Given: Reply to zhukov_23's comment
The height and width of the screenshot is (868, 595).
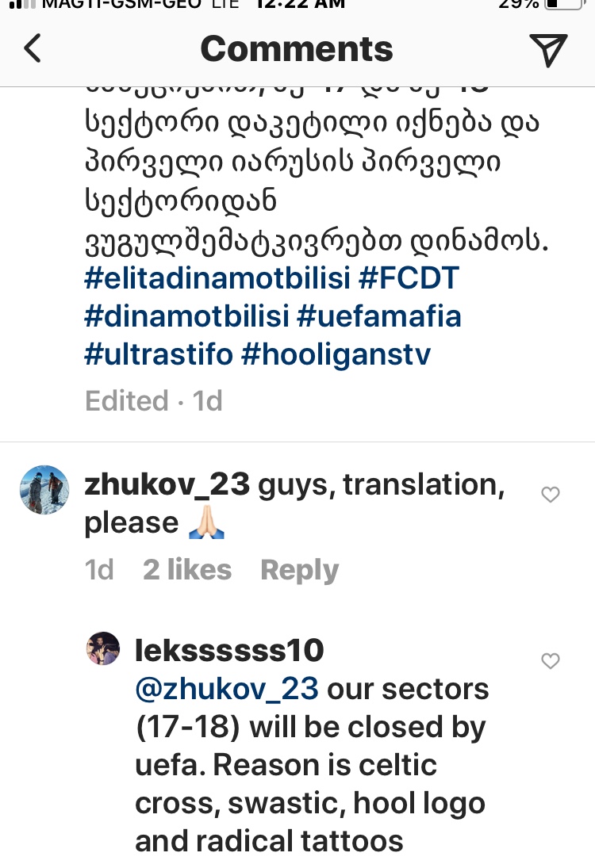Looking at the screenshot, I should 299,570.
